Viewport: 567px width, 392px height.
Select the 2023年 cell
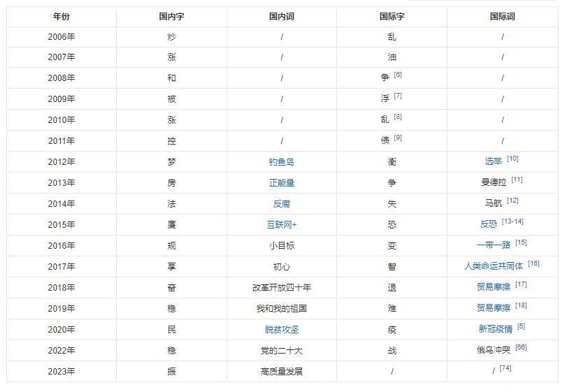coord(62,372)
